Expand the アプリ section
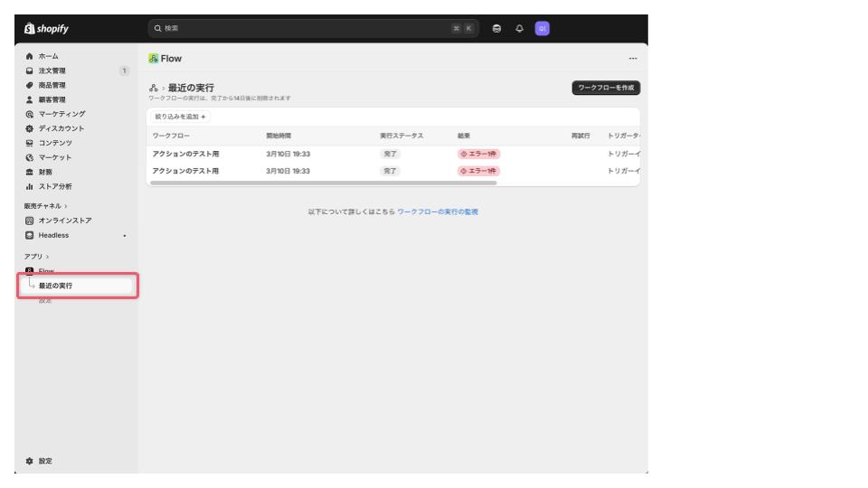The width and height of the screenshot is (868, 488). point(36,257)
